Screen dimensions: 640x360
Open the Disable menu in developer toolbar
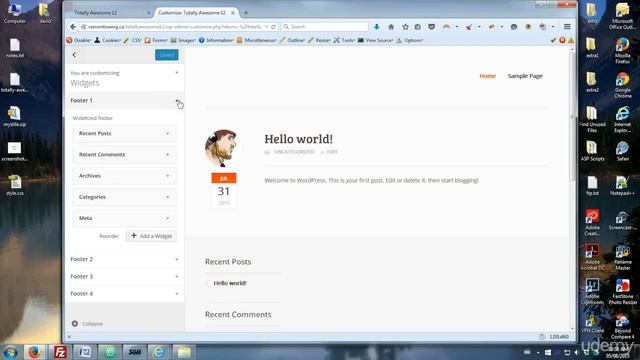pyautogui.click(x=79, y=40)
